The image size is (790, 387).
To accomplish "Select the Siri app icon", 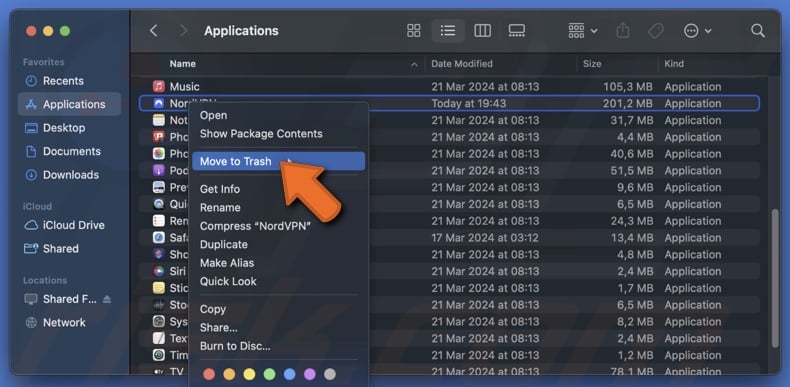I will pos(159,271).
